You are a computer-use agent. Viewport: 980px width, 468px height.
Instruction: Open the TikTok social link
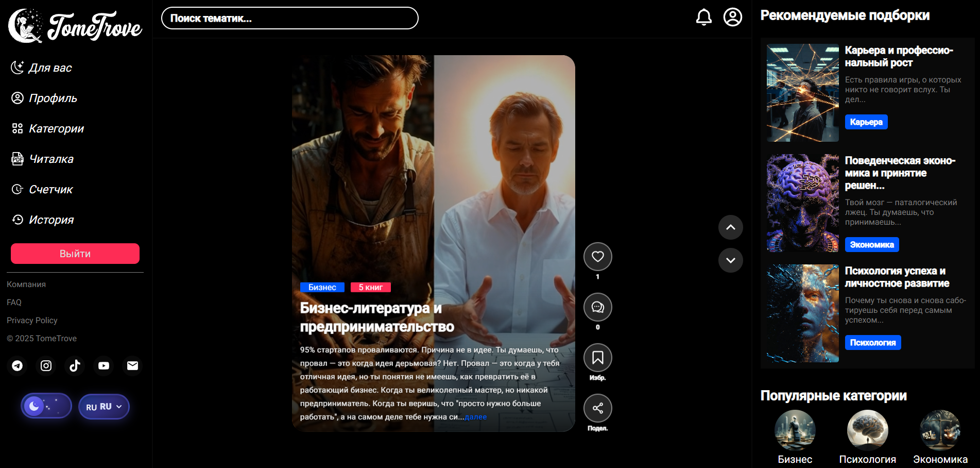tap(75, 366)
